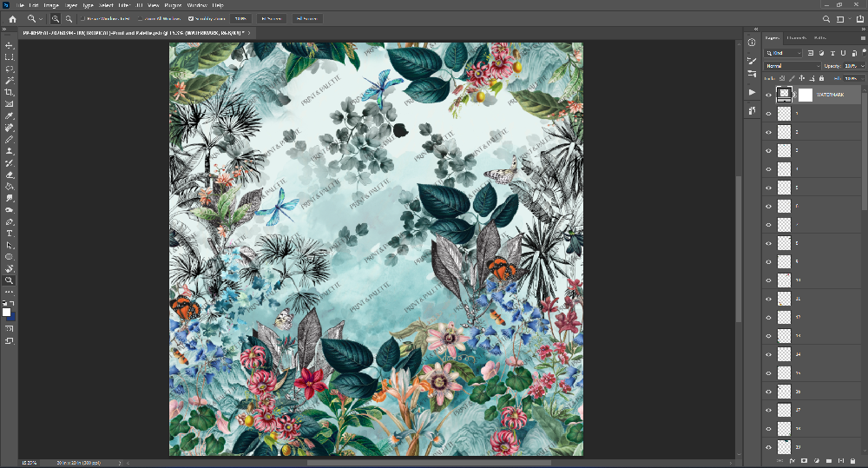Open the workspace switcher dropdown
This screenshot has width=868, height=468.
click(x=842, y=19)
